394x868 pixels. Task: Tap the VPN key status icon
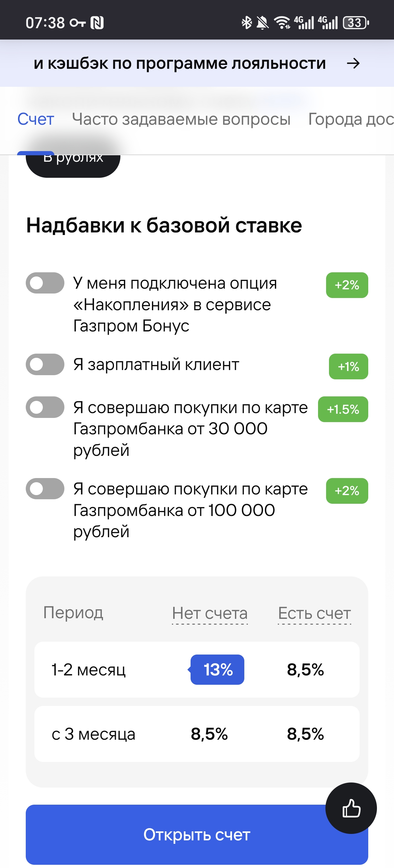tap(77, 23)
